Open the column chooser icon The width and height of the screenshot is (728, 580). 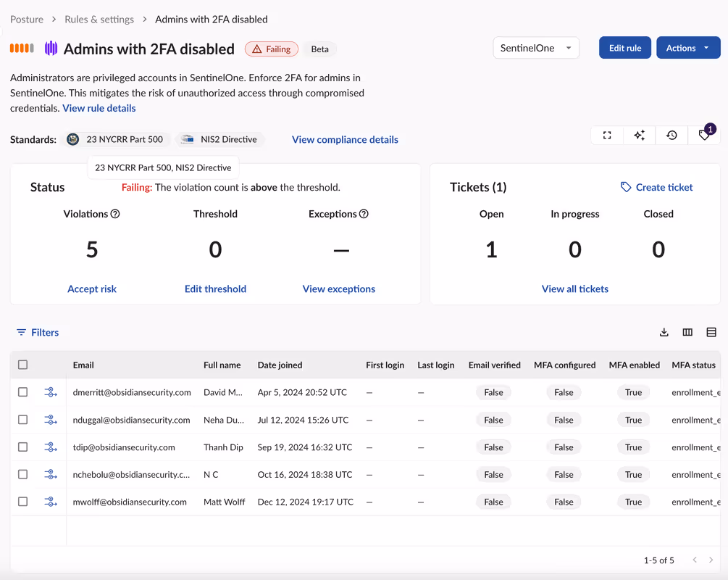point(687,332)
